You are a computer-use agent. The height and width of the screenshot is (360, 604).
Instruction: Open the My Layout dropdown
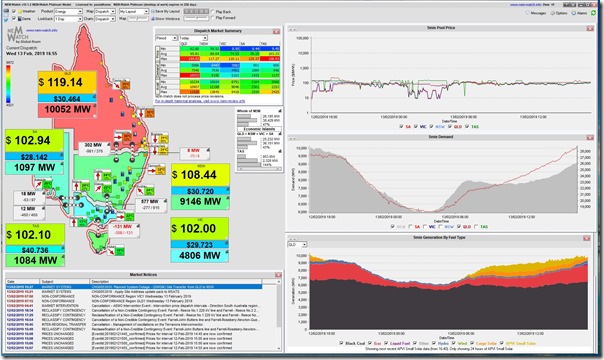134,12
